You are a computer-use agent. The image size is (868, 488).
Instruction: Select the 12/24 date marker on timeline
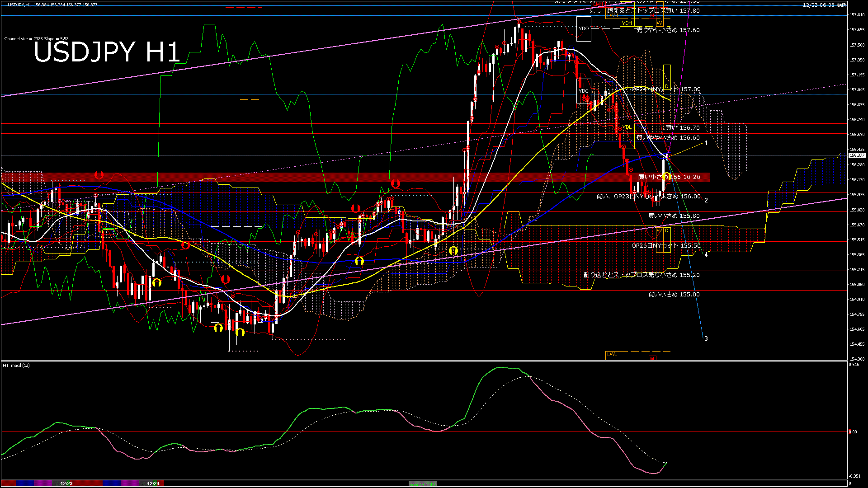point(153,483)
